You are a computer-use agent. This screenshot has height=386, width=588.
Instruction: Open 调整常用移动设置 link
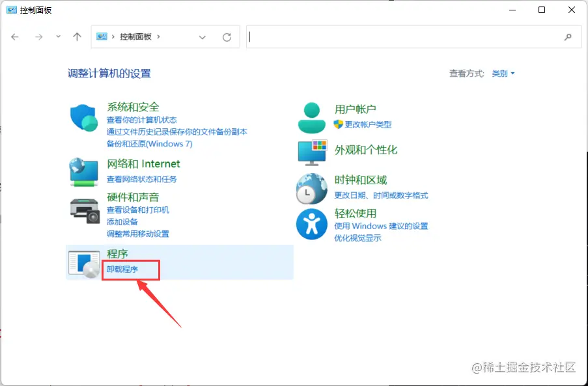pyautogui.click(x=138, y=234)
